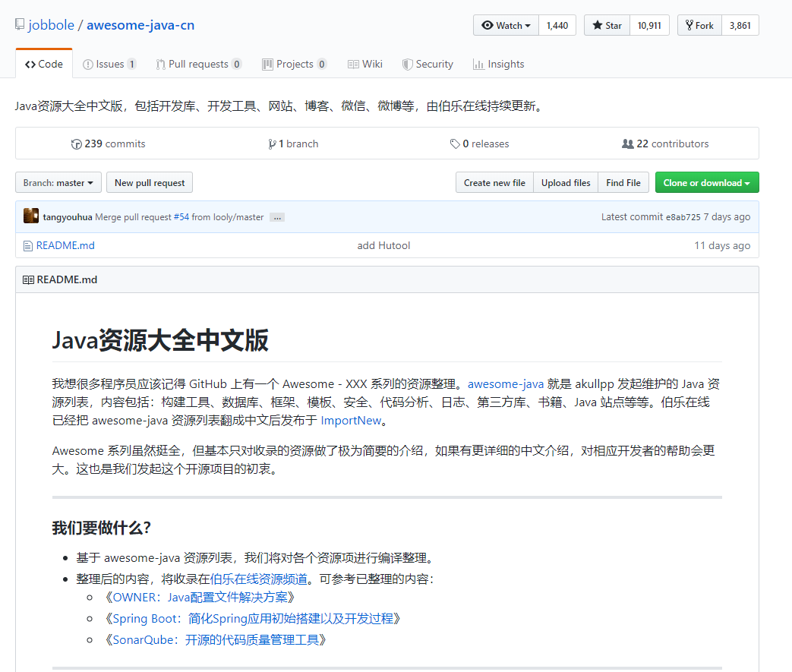Click Upload files button

coord(566,182)
